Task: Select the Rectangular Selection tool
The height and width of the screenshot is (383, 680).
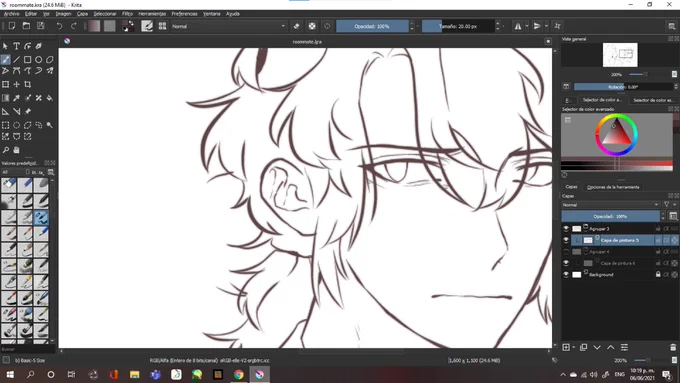Action: 6,125
